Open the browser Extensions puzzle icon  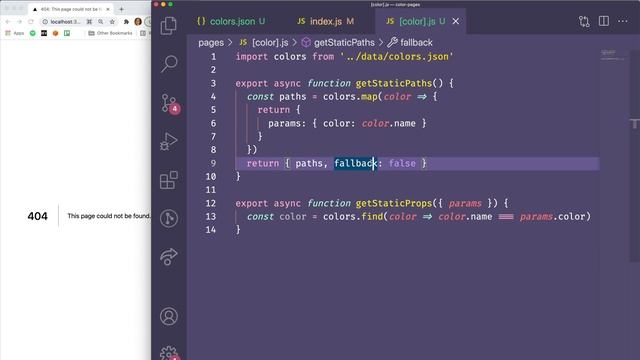tap(126, 22)
